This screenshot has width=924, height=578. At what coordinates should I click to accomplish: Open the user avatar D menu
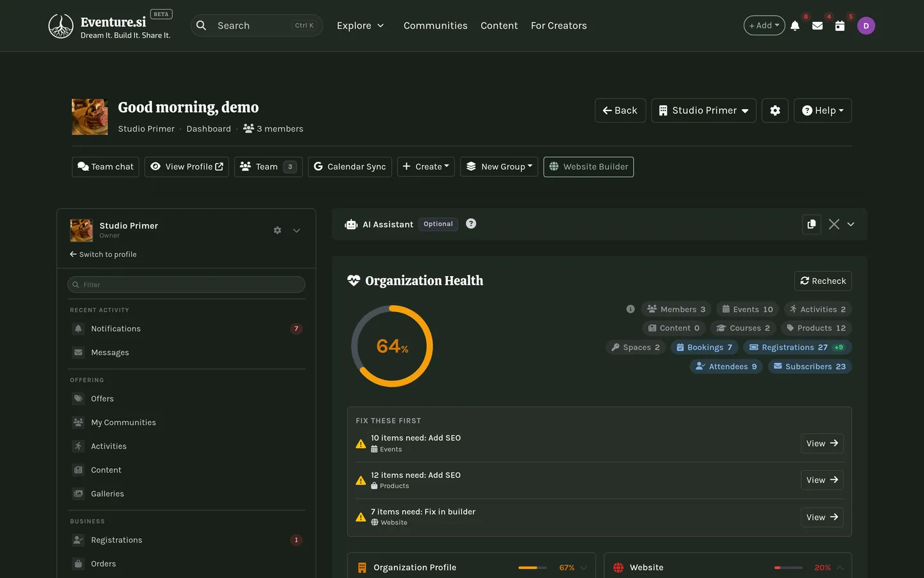pyautogui.click(x=866, y=26)
